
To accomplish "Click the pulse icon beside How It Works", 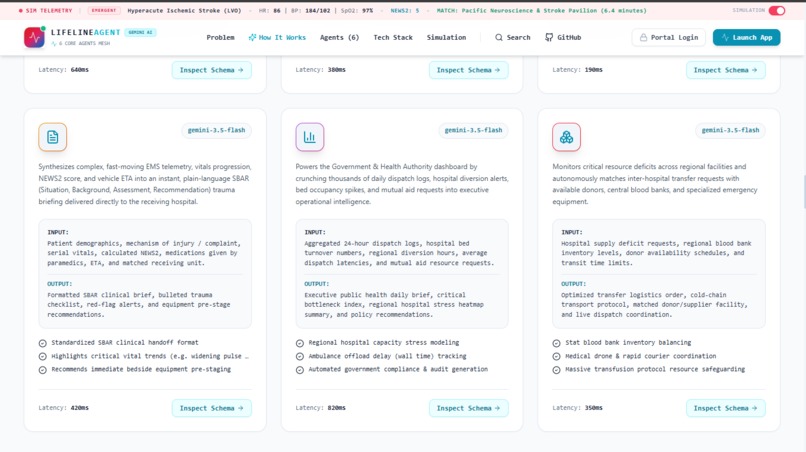I will coord(252,38).
